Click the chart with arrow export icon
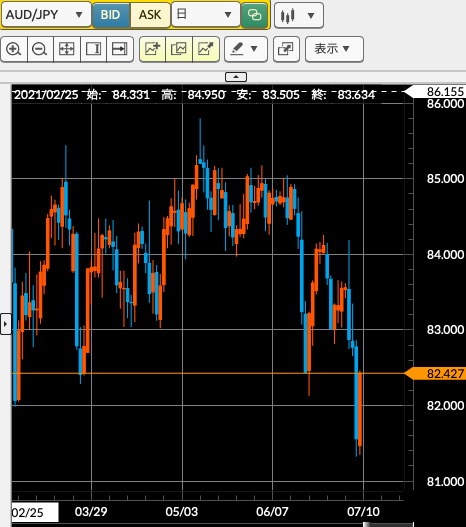 pyautogui.click(x=206, y=49)
